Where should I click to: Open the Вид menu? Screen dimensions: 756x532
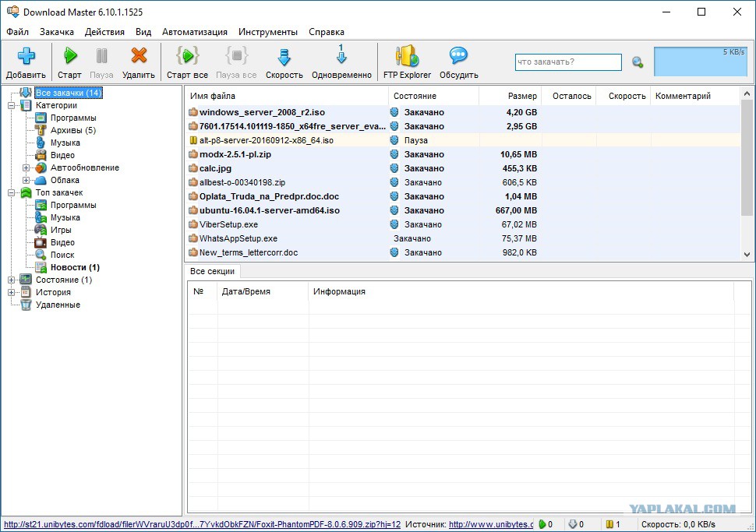point(143,32)
